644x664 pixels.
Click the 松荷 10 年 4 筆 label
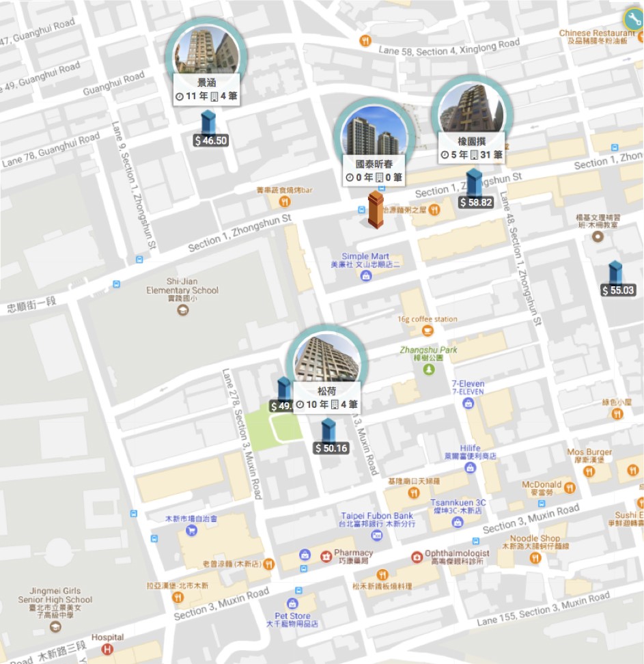tap(327, 398)
